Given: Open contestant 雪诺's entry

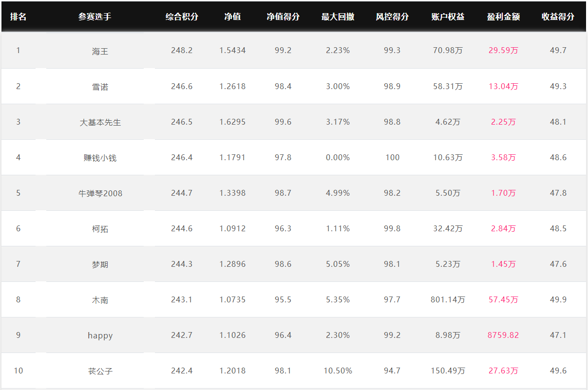Looking at the screenshot, I should click(100, 87).
